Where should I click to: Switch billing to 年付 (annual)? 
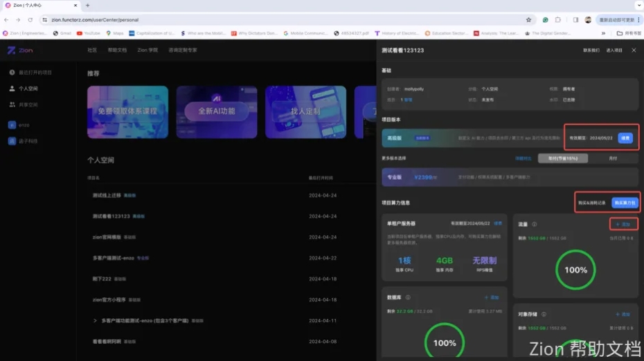point(563,158)
